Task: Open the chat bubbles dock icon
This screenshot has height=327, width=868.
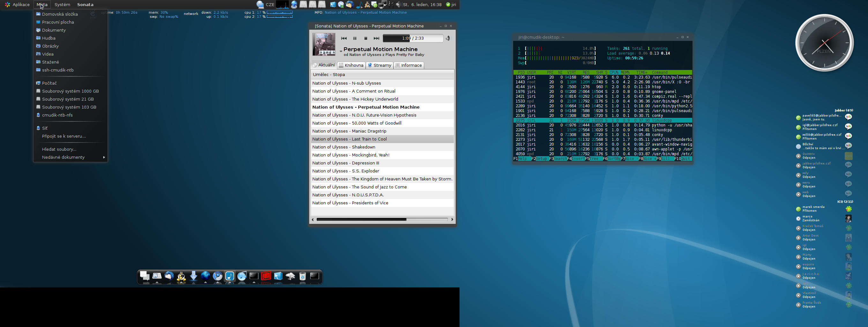Action: 145,276
